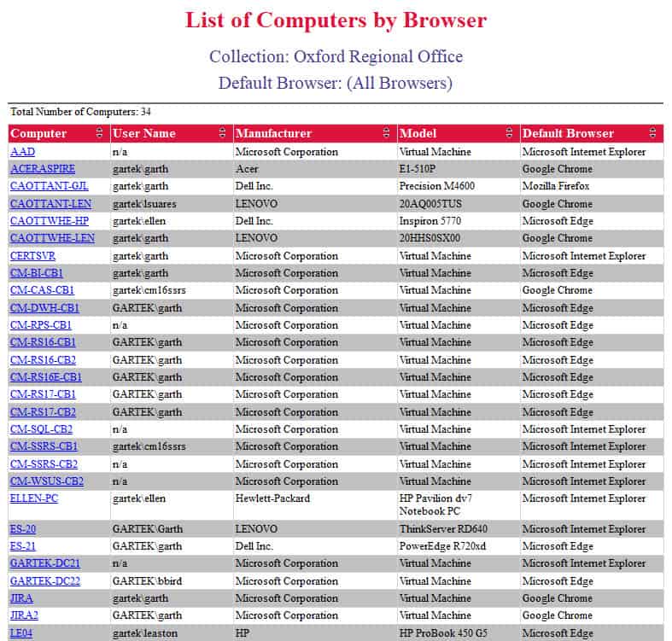Viewport: 672px width, 641px height.
Task: Open the GARTEK-DC22 computer link
Action: (x=45, y=581)
